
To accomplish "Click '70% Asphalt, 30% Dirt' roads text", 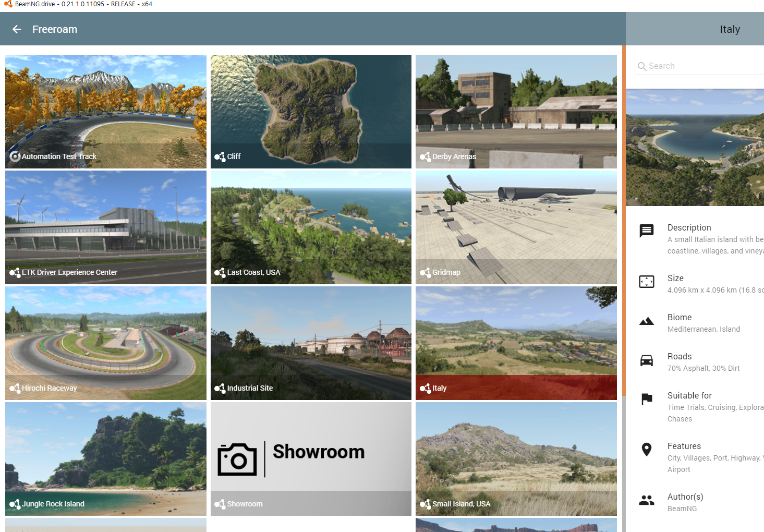I will pyautogui.click(x=704, y=368).
